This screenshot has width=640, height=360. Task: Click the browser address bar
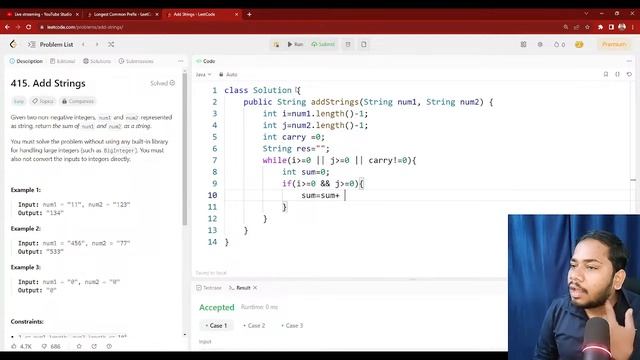(x=298, y=27)
